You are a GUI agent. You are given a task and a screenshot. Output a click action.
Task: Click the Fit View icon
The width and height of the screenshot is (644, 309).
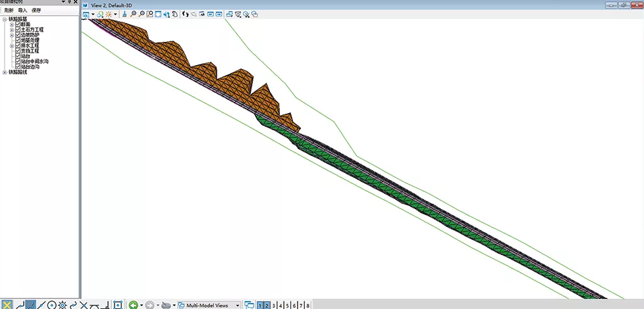pyautogui.click(x=158, y=14)
